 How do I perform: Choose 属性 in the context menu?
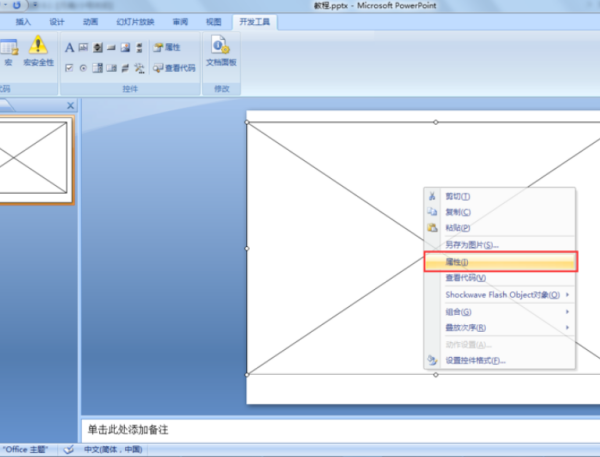pyautogui.click(x=500, y=261)
